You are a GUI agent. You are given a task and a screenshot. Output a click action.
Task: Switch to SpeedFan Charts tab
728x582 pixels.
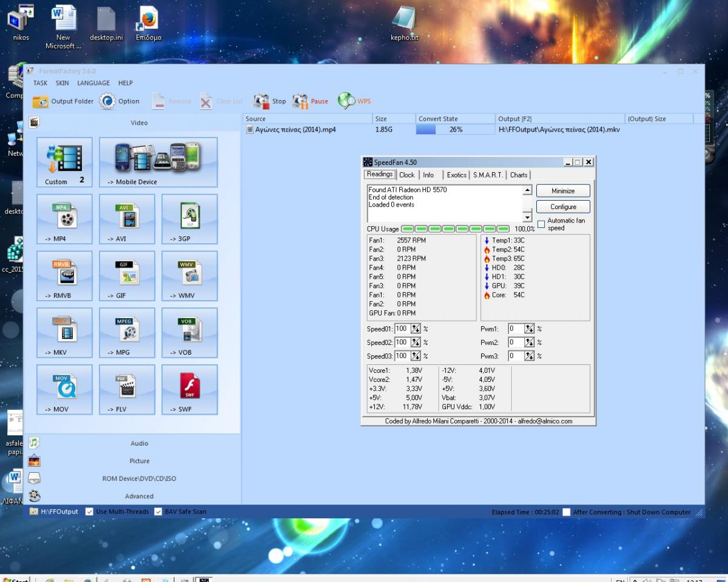point(519,175)
